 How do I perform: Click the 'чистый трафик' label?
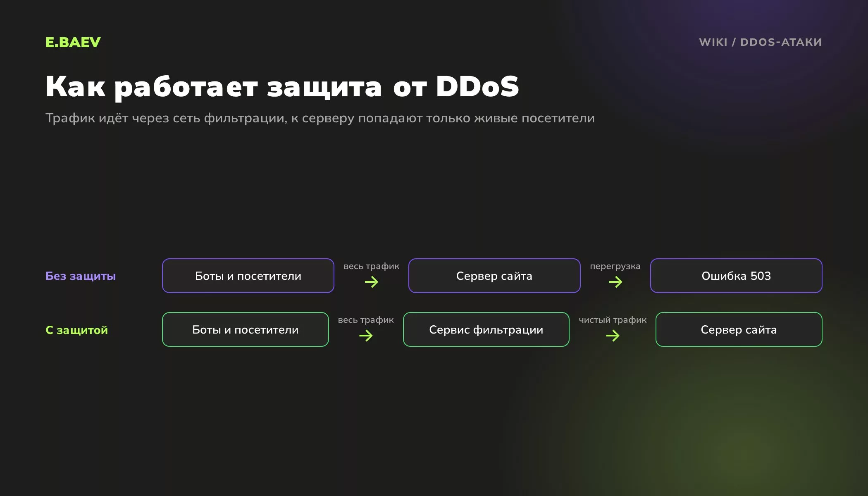(x=613, y=320)
